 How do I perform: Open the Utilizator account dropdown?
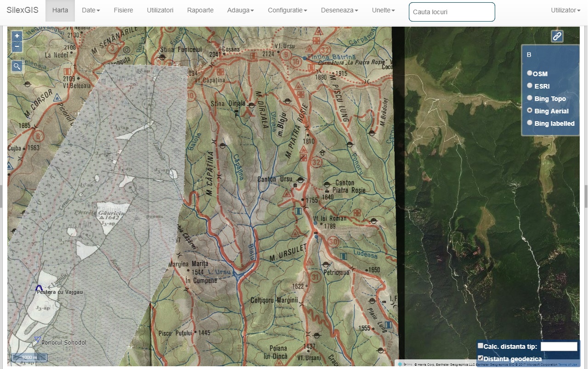(565, 10)
